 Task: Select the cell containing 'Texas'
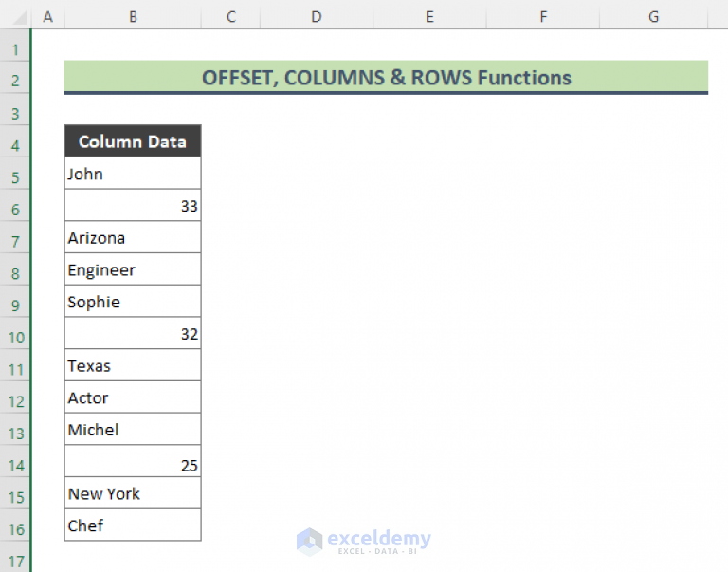coord(133,365)
